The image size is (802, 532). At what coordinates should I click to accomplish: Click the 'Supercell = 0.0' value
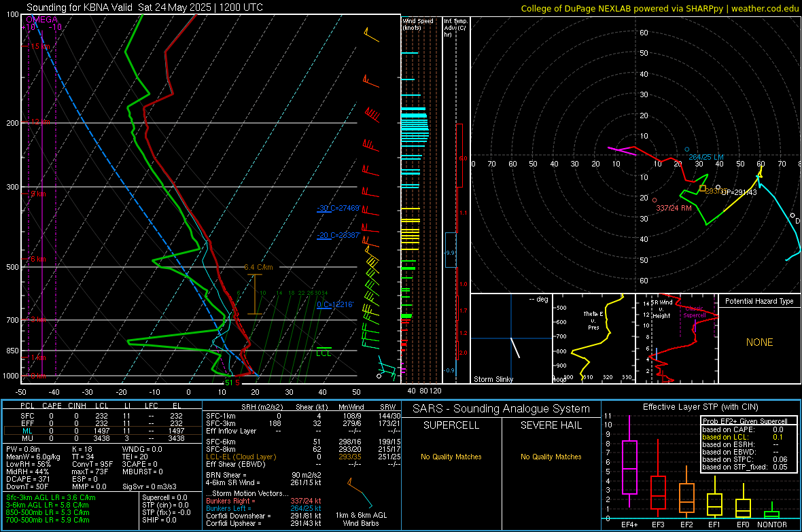[x=164, y=497]
